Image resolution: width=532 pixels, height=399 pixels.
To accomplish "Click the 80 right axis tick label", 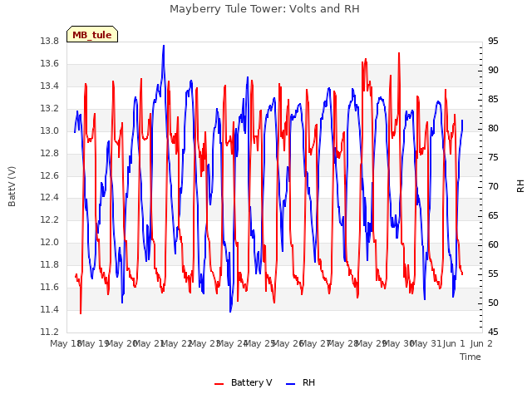I will pyautogui.click(x=493, y=129).
